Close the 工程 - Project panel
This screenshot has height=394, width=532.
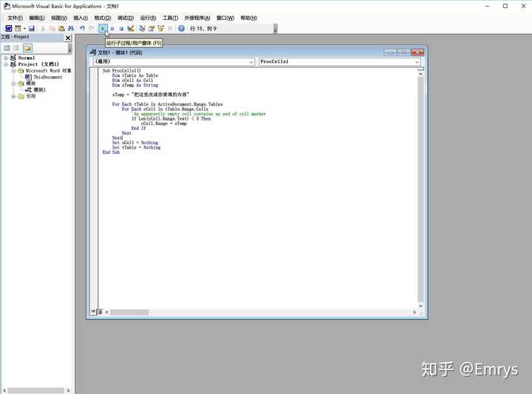pyautogui.click(x=68, y=38)
